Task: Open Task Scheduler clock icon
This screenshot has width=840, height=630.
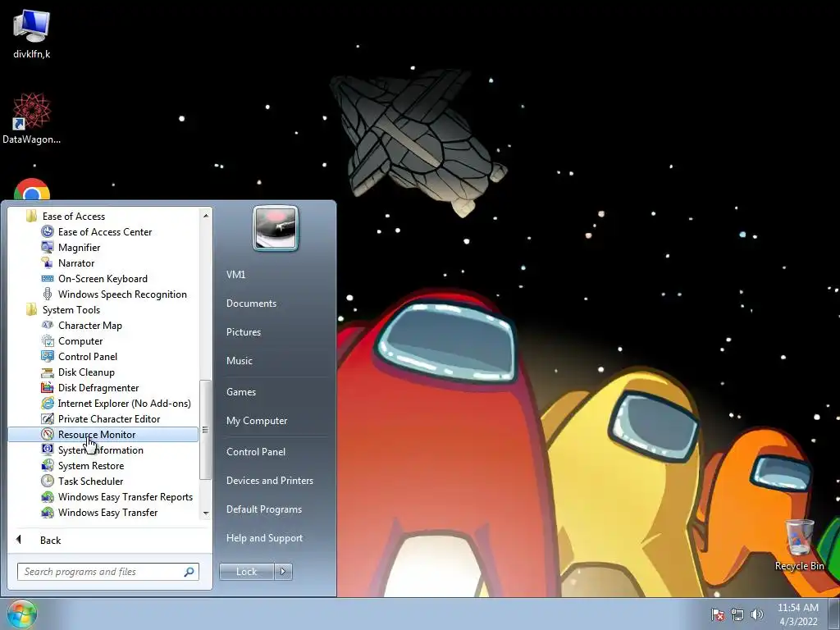Action: 48,481
